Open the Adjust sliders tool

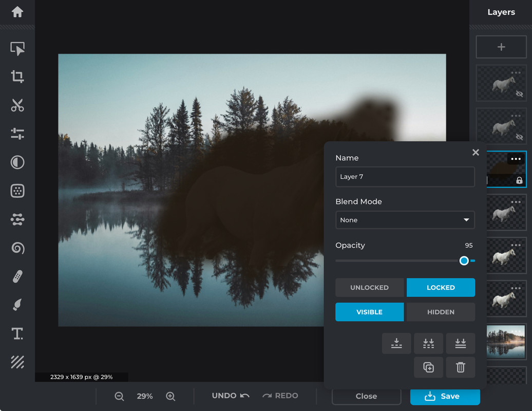(x=17, y=134)
